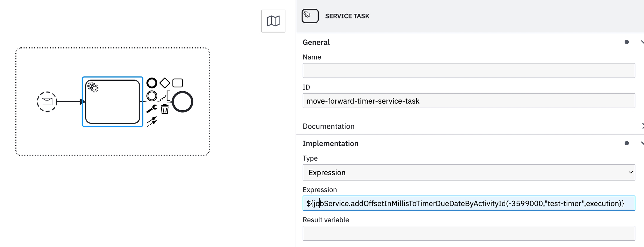Select the end event circle on canvas
The height and width of the screenshot is (247, 644).
[183, 102]
